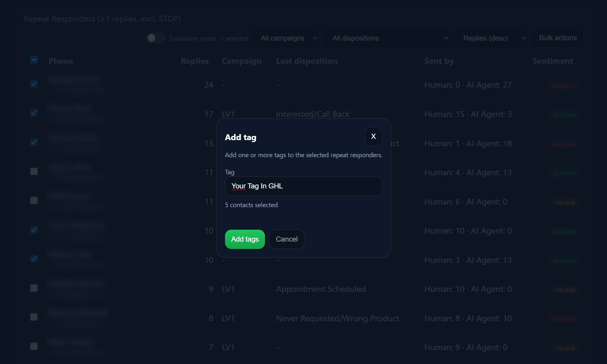Check the Never Requested/Wrong Product contact's checkbox
The height and width of the screenshot is (364, 607).
[x=34, y=317]
